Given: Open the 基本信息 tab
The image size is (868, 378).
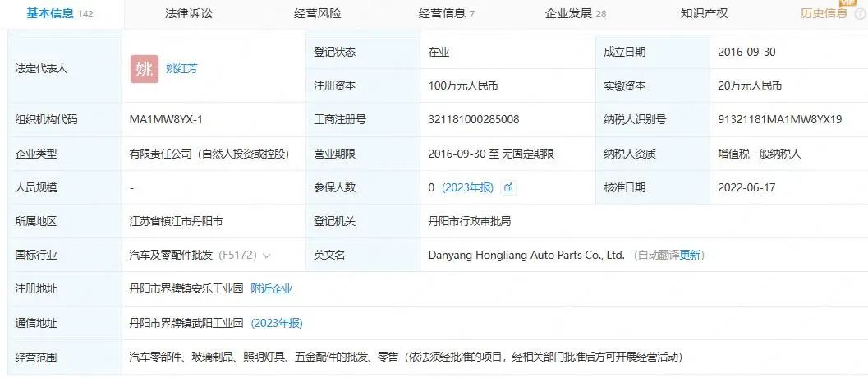Looking at the screenshot, I should click(x=60, y=13).
